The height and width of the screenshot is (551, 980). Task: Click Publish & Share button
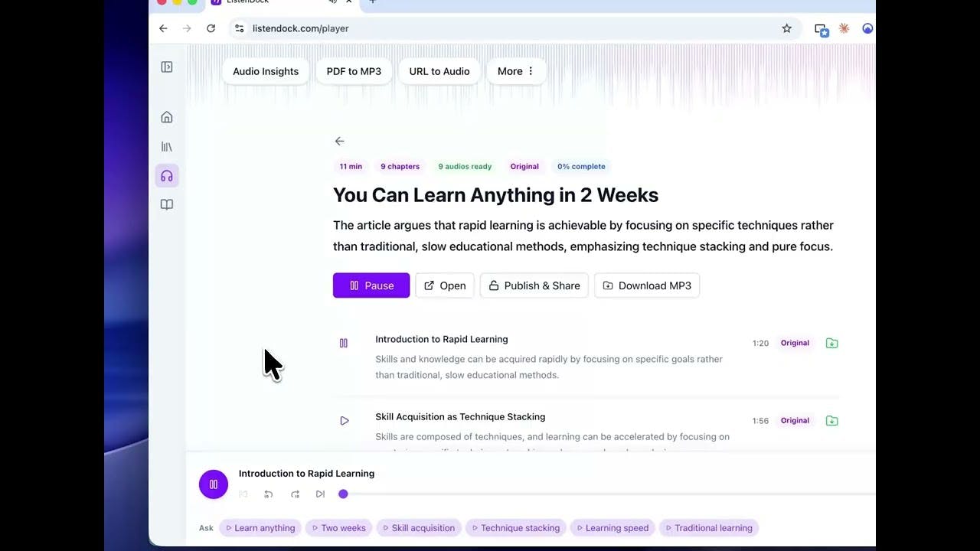(534, 285)
